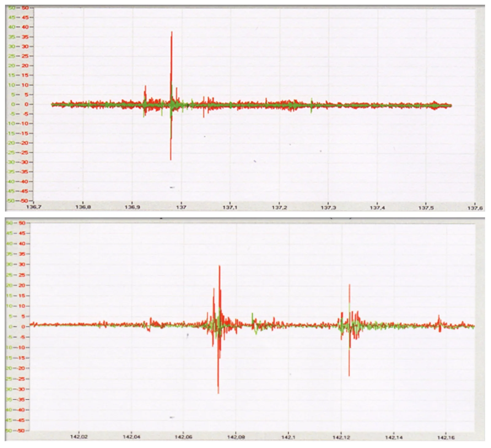Click the 136,9 x-axis label in top chart

(x=132, y=207)
